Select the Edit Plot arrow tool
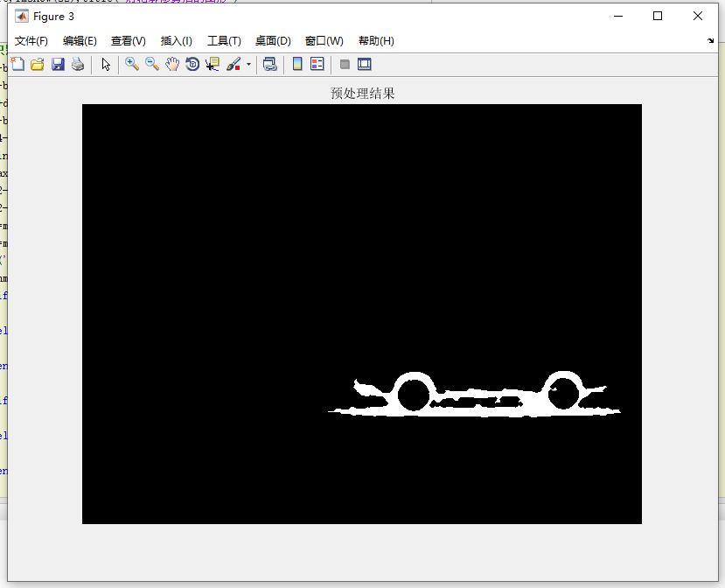 (106, 64)
